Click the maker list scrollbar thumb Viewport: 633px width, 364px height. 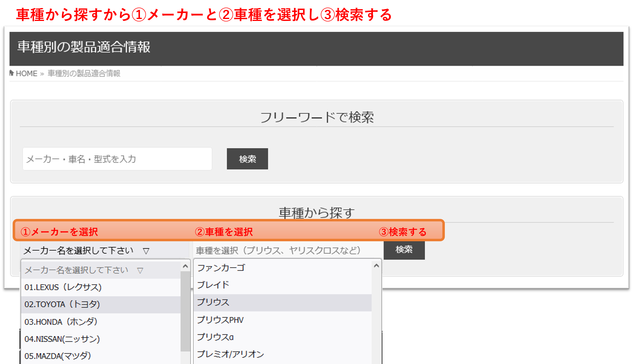pyautogui.click(x=185, y=311)
